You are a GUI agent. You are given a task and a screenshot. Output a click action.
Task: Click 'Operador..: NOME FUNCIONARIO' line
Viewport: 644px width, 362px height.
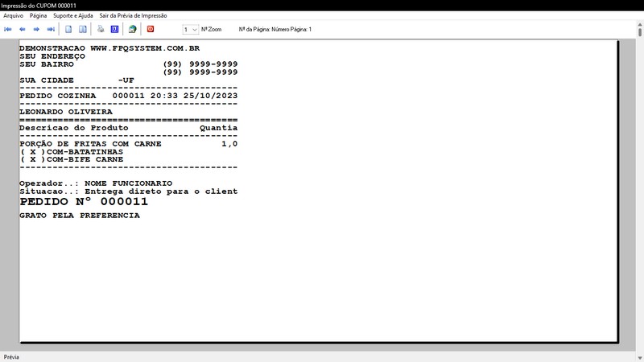point(96,183)
